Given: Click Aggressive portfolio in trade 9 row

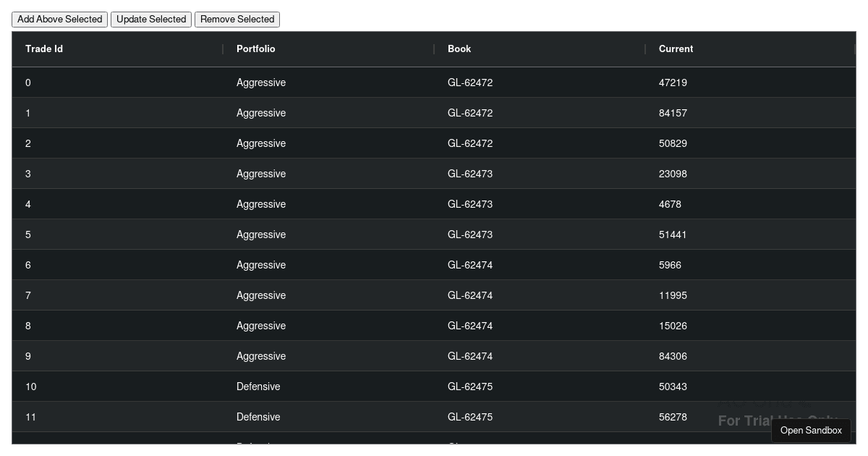Looking at the screenshot, I should (261, 356).
